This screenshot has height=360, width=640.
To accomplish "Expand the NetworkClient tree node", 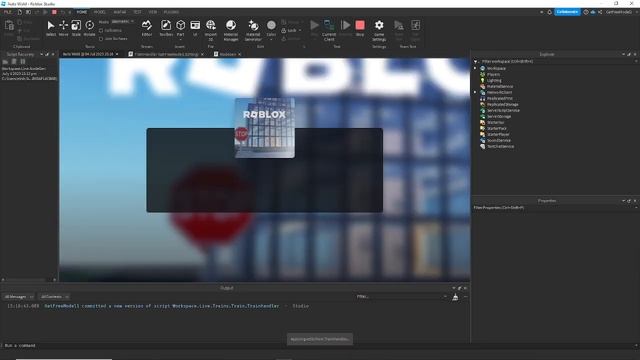I will coord(475,93).
